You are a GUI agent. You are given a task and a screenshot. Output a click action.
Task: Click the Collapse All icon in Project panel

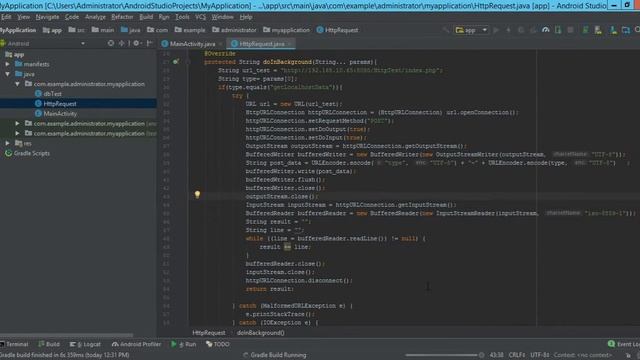[122, 43]
